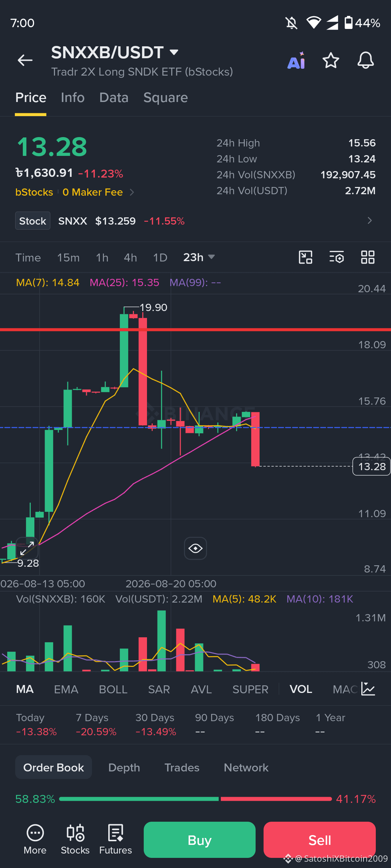Tap the battery 44% status indicator
391x868 pixels.
coord(362,23)
